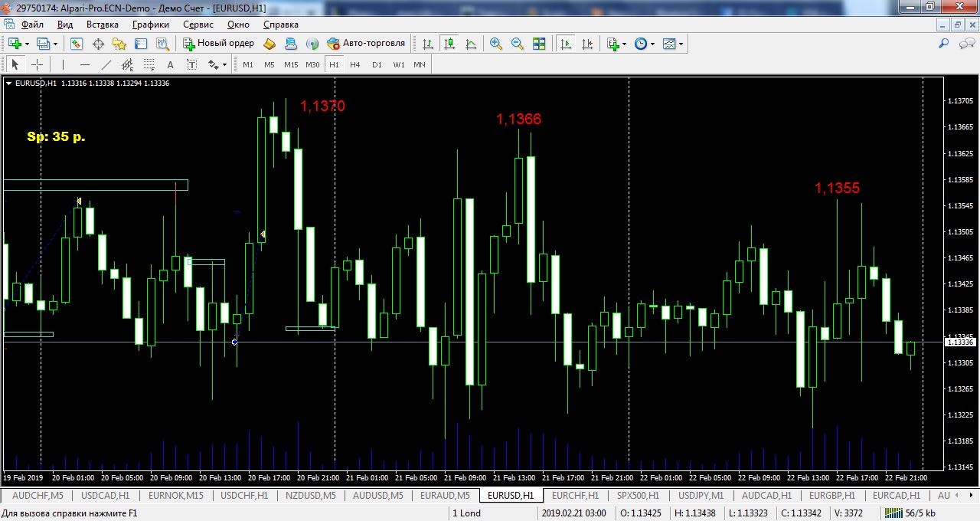Switch to the EURNOK,M15 chart tab
The width and height of the screenshot is (980, 521).
[x=176, y=496]
